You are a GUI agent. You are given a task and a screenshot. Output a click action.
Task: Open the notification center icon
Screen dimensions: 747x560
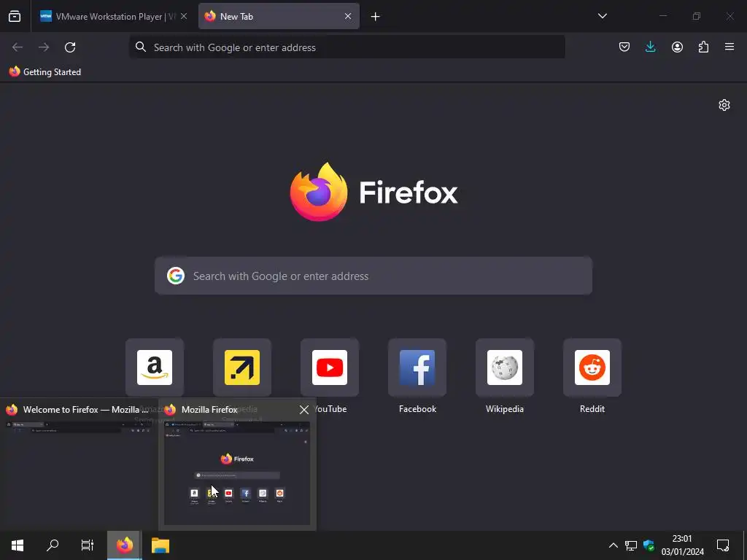click(x=723, y=545)
